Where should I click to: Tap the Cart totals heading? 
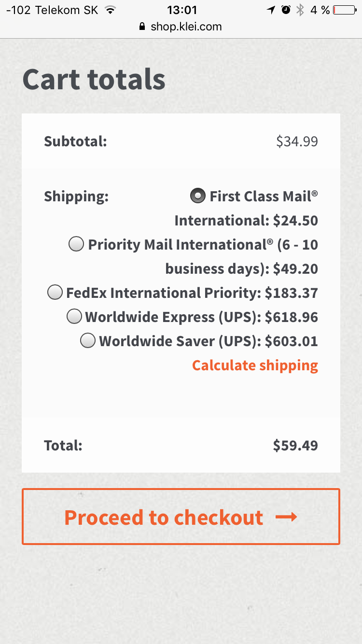(94, 79)
